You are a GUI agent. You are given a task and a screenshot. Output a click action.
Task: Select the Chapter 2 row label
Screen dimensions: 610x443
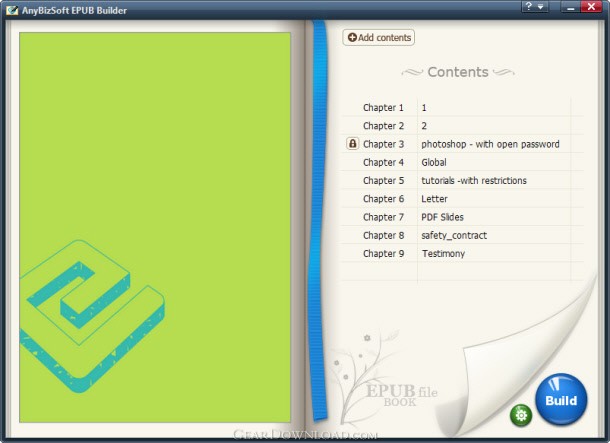click(x=383, y=126)
